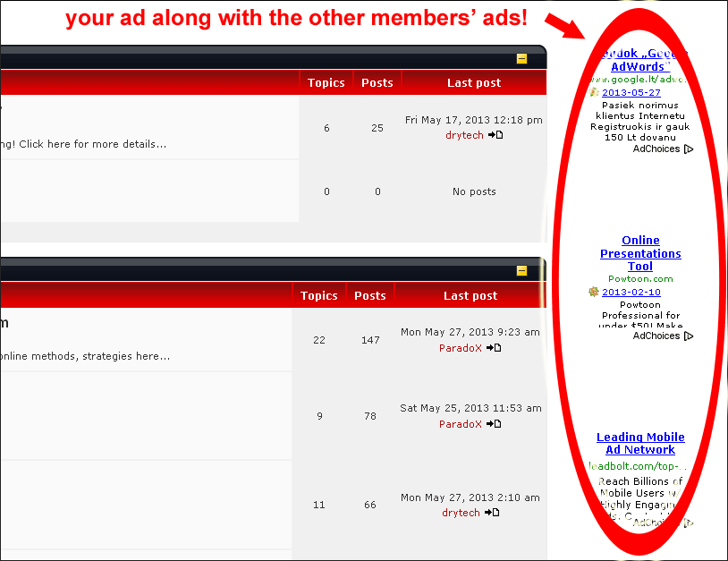Screen dimensions: 728x561
Task: Click the Topics header above the value 22
Action: click(x=319, y=295)
